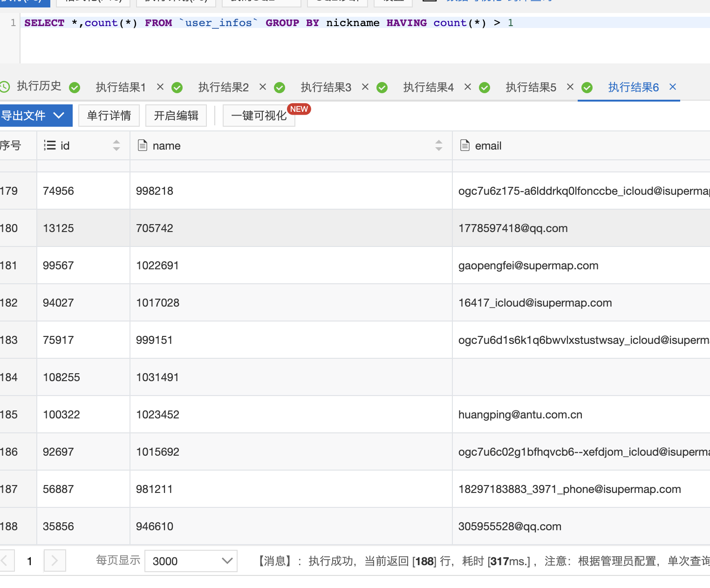Click the 单行详情 button
Viewport: 710px width, 588px height.
(x=109, y=115)
